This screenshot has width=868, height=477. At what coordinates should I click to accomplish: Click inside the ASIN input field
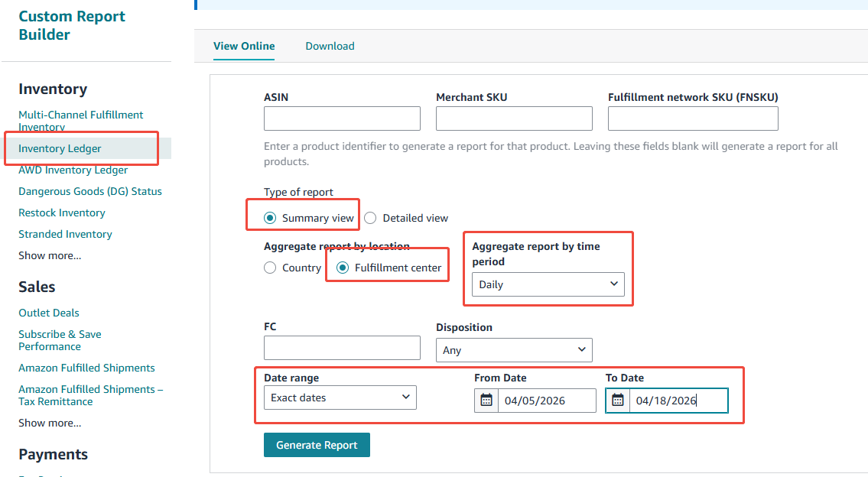(x=342, y=118)
